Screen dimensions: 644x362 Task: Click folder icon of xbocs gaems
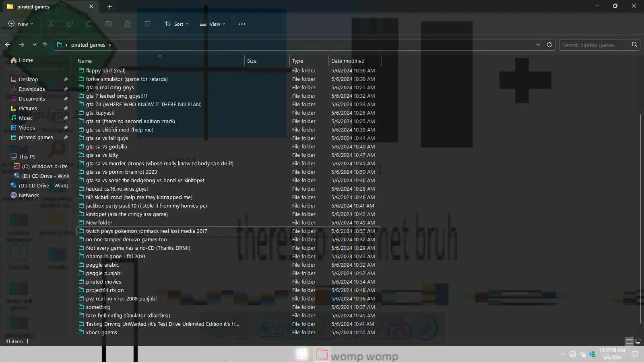(x=81, y=332)
